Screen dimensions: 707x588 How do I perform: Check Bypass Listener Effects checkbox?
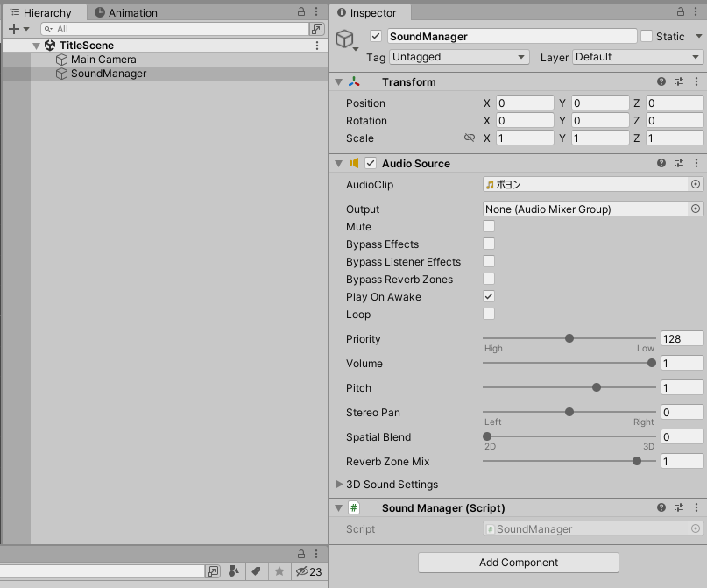tap(488, 261)
